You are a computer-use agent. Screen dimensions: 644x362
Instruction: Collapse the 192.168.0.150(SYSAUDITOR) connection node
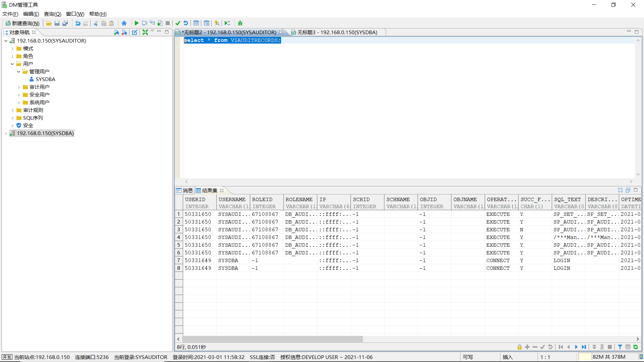(6, 41)
